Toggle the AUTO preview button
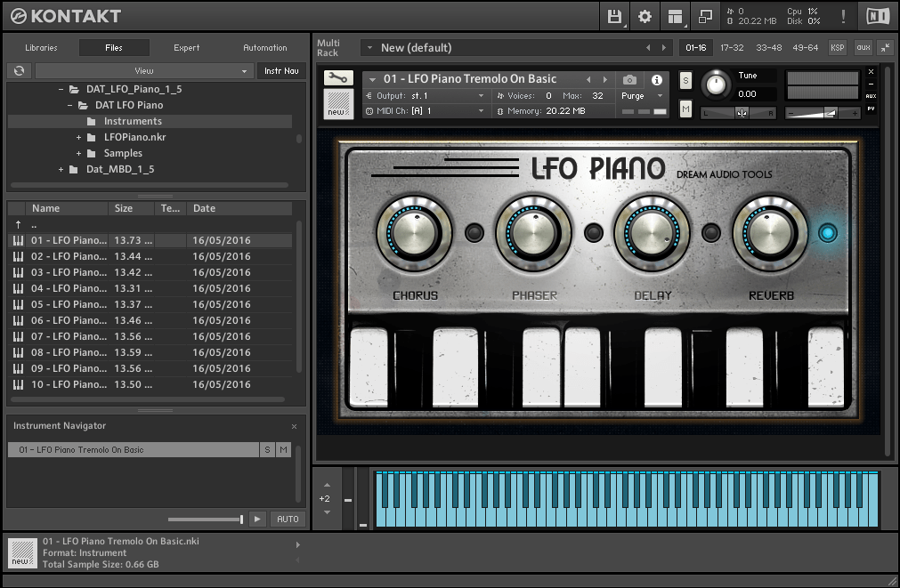900x588 pixels. pos(288,519)
